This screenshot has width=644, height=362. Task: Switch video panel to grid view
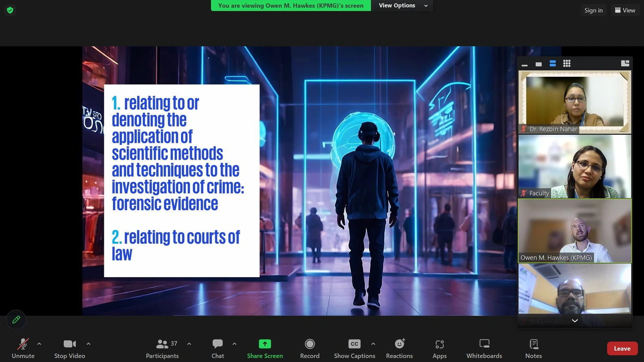[x=567, y=63]
